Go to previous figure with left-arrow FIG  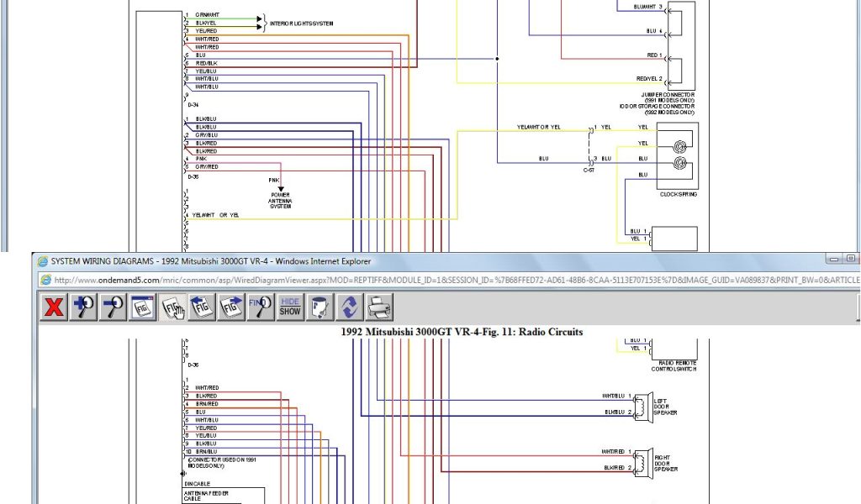202,307
